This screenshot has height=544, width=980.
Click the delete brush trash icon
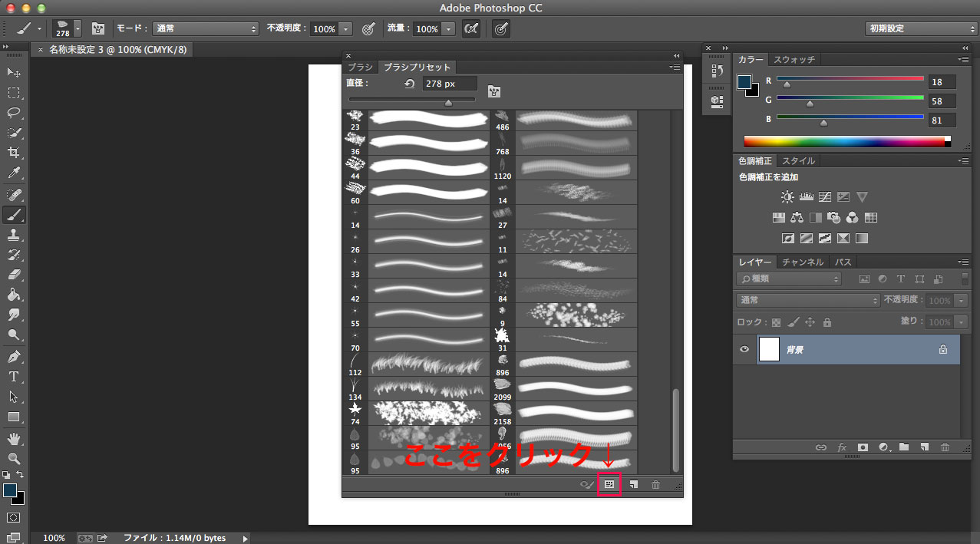click(655, 484)
